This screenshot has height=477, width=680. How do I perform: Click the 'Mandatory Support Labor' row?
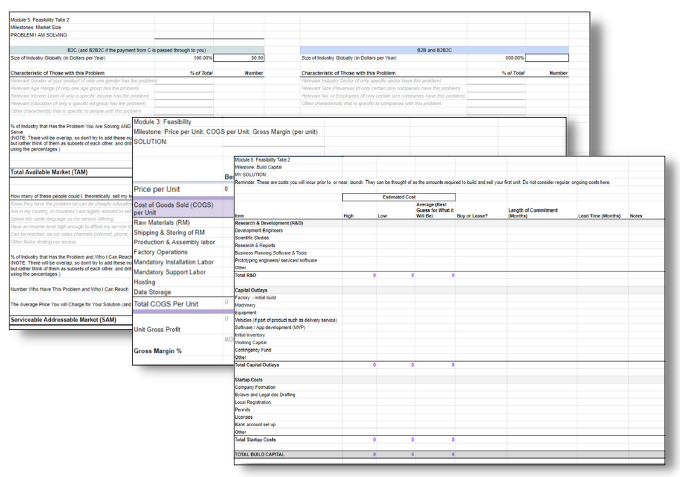pyautogui.click(x=170, y=272)
